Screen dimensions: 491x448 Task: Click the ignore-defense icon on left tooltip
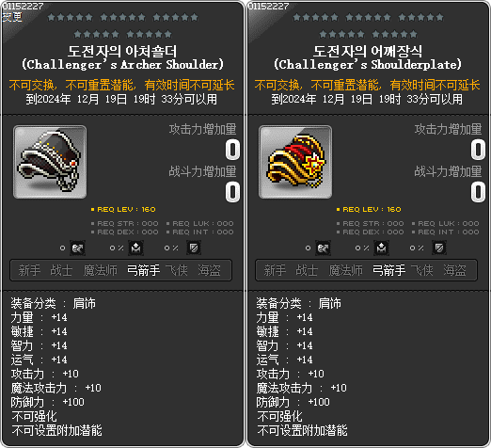(135, 248)
